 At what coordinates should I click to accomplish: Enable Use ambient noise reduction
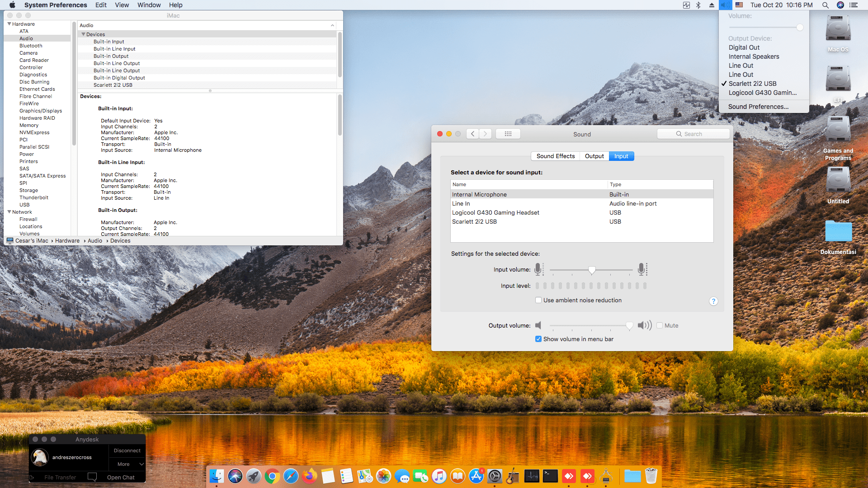[538, 300]
